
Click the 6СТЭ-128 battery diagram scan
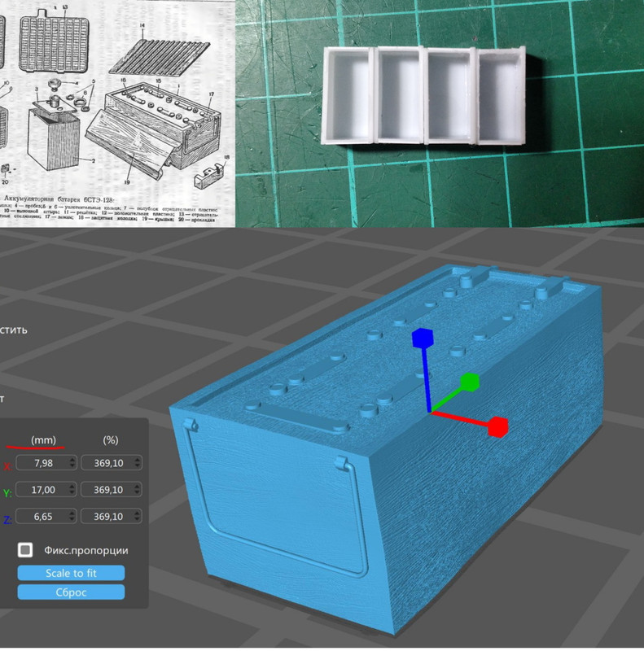[x=117, y=113]
